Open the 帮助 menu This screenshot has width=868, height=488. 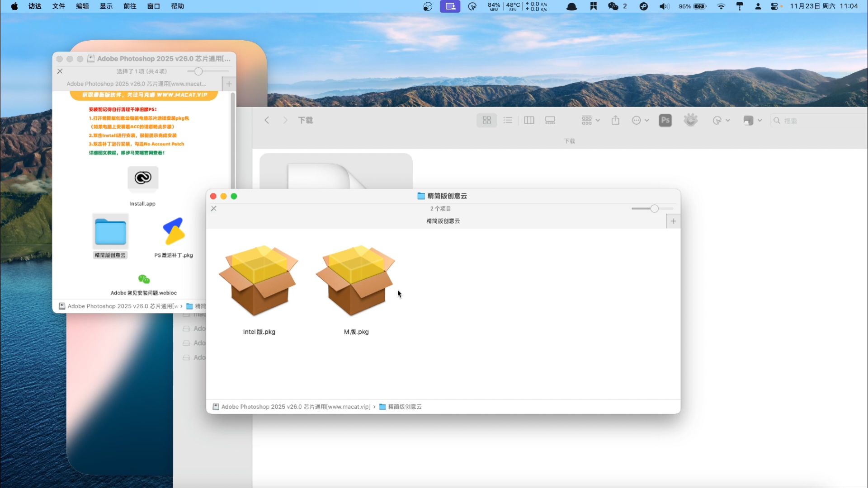177,6
